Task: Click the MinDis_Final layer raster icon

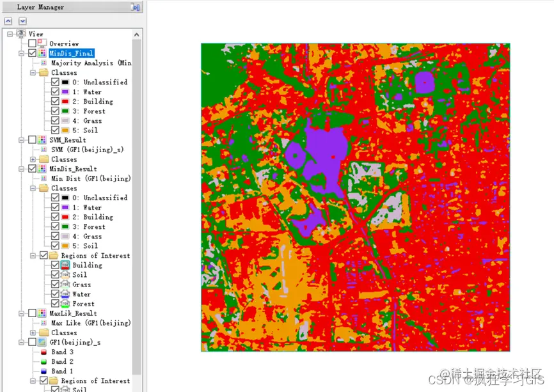Action: [x=42, y=53]
